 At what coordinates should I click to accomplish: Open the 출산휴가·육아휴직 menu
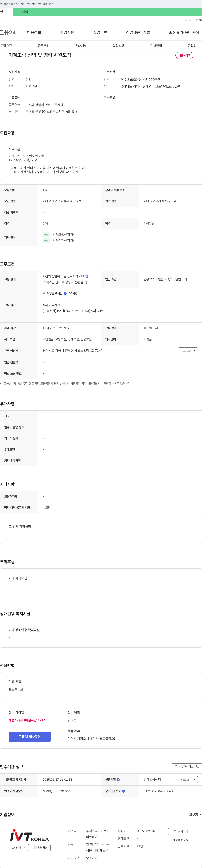(184, 32)
